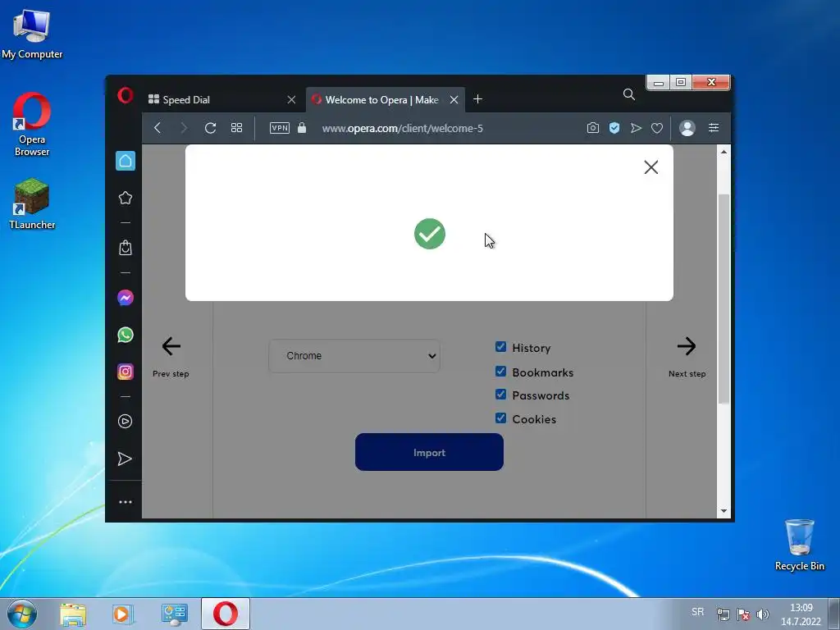Select the TLauncher desktop shortcut
The image size is (840, 630).
(x=32, y=204)
